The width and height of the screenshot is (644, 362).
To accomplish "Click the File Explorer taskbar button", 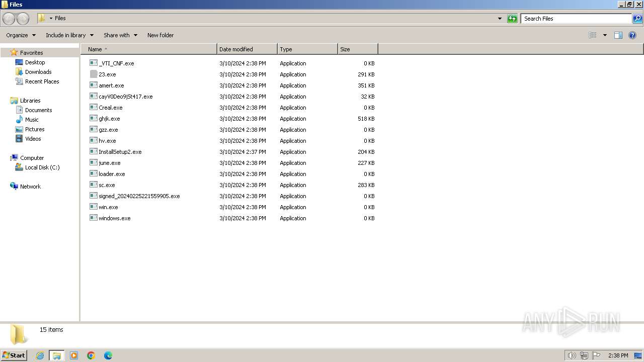I will (57, 355).
